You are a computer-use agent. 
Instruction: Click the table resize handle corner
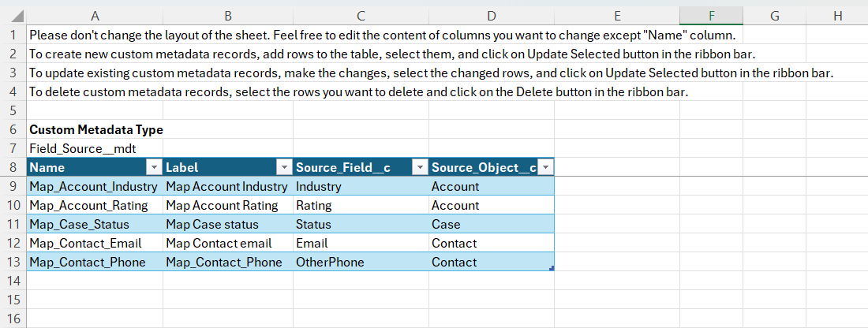pos(552,269)
